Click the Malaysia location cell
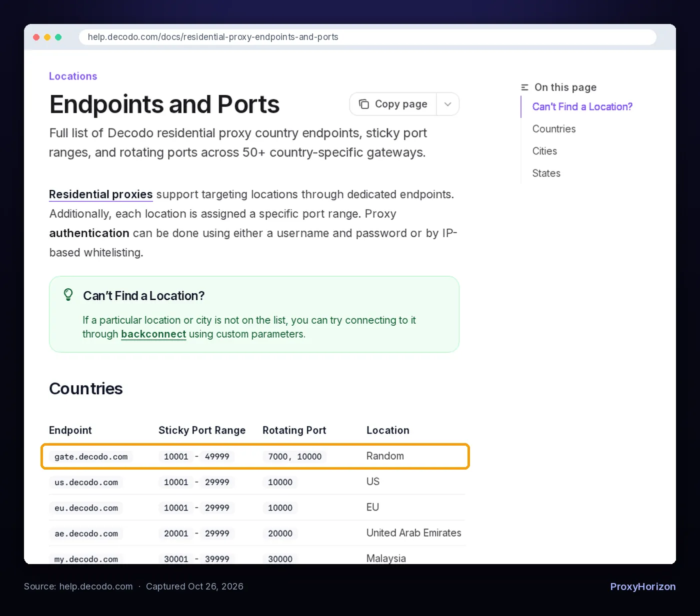 coord(386,559)
